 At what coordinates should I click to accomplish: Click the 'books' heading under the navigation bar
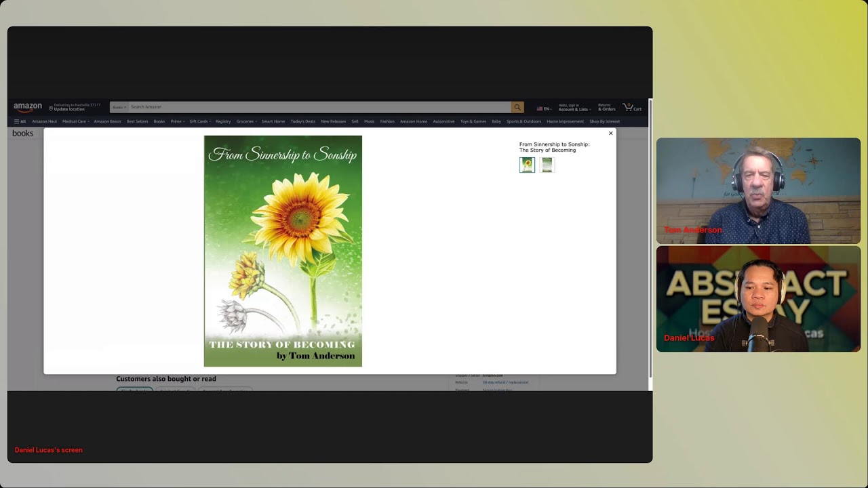22,133
